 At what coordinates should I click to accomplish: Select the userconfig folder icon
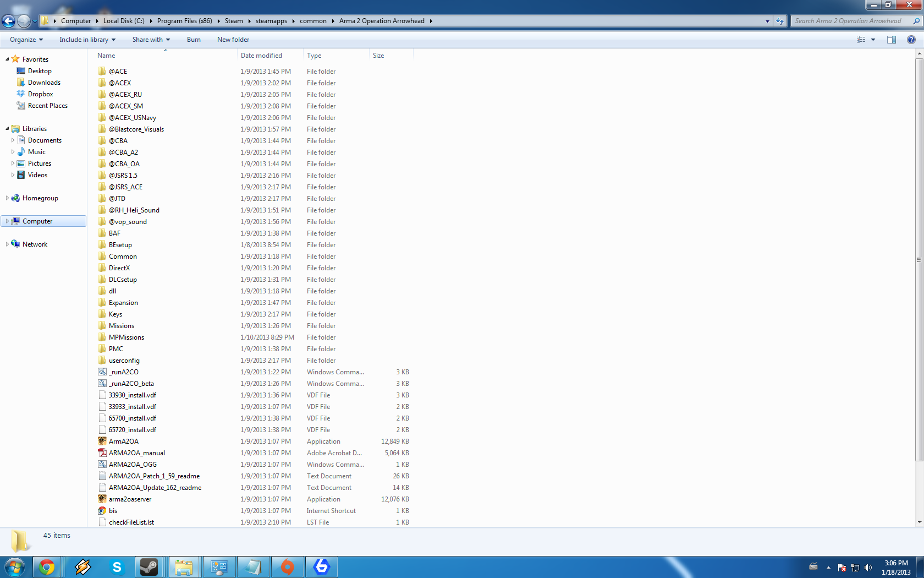click(102, 360)
